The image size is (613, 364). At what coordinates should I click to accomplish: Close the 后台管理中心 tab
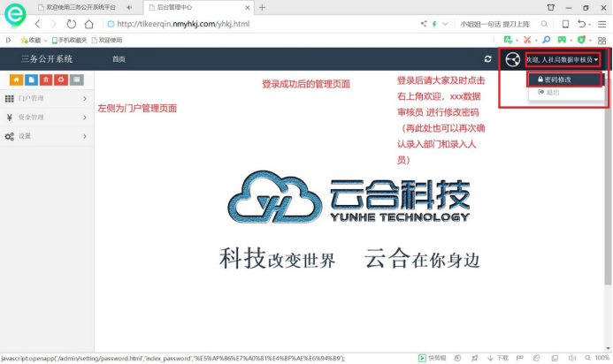coord(247,7)
